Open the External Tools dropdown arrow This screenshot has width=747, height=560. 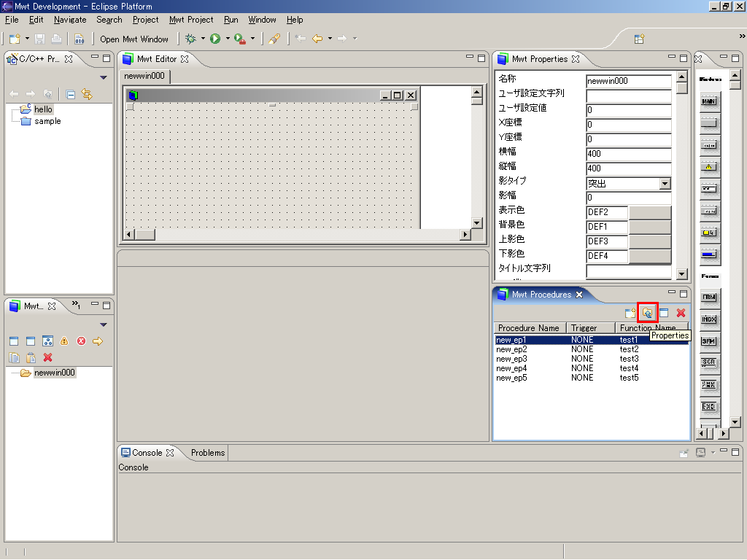[x=252, y=39]
